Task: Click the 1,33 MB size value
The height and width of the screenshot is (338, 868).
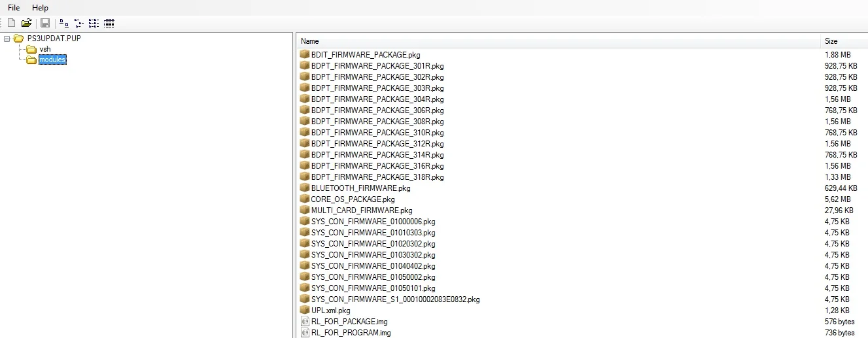Action: point(837,177)
